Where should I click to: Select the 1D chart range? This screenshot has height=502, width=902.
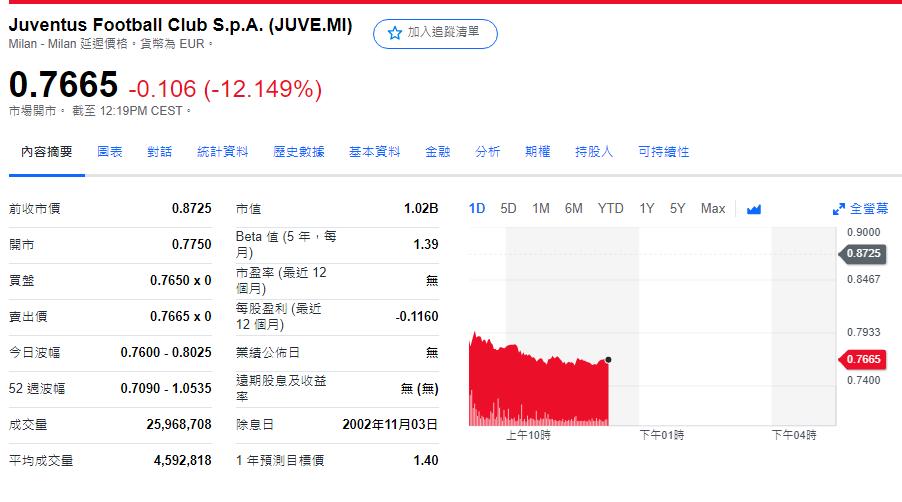click(477, 208)
